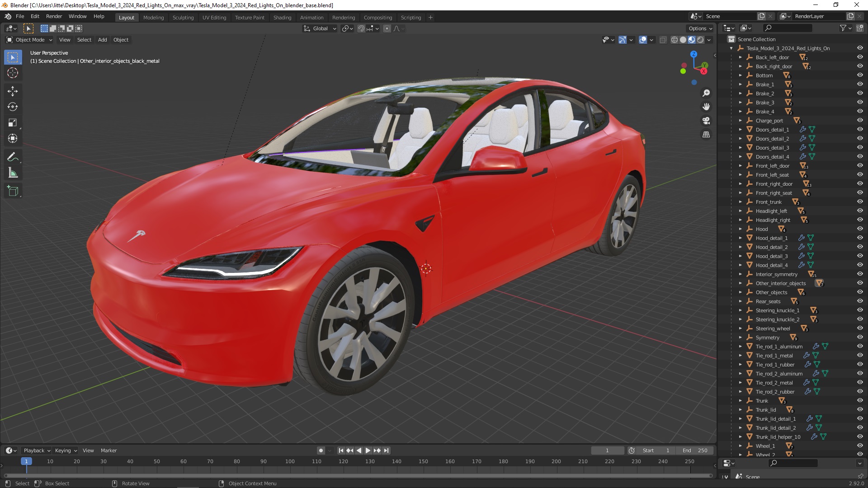Toggle auto keying record button
868x488 pixels.
pyautogui.click(x=321, y=450)
